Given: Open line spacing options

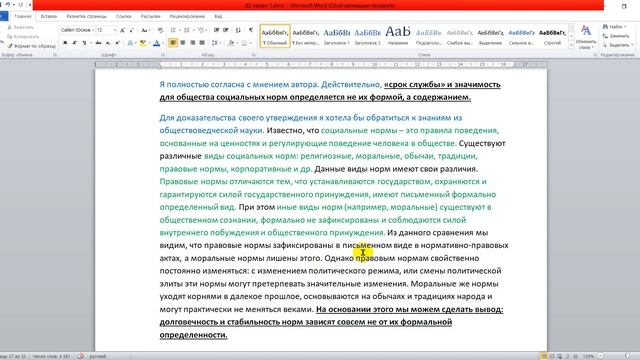Looking at the screenshot, I should point(215,43).
